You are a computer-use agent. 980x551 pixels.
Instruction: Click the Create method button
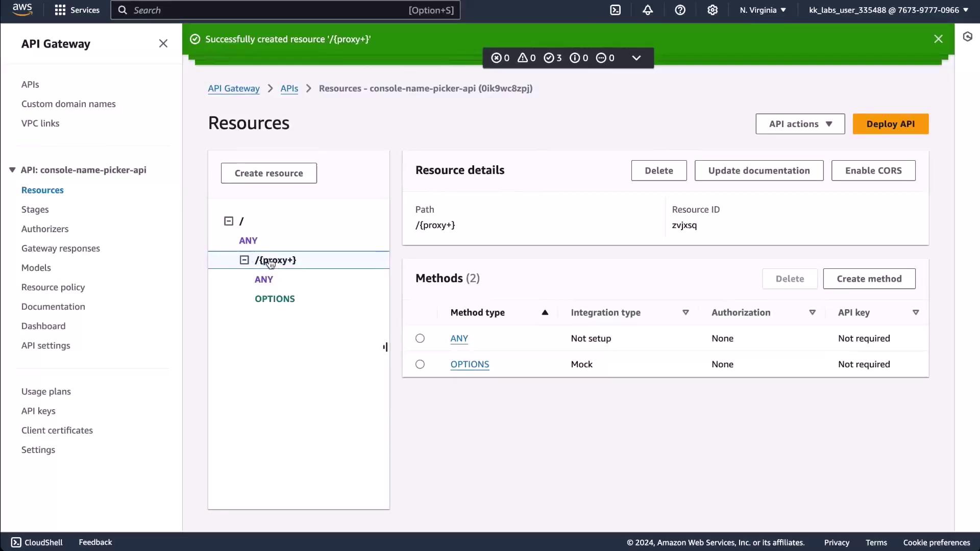pos(869,279)
